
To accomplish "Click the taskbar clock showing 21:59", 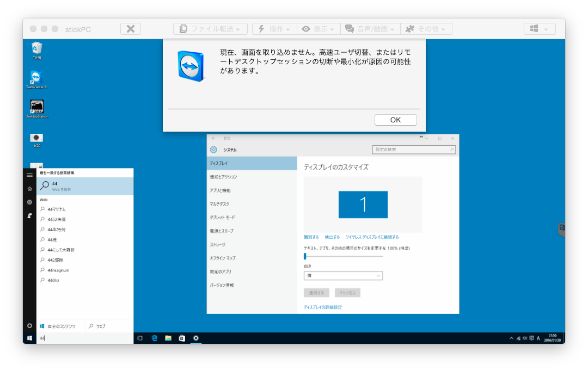I will 553,338.
